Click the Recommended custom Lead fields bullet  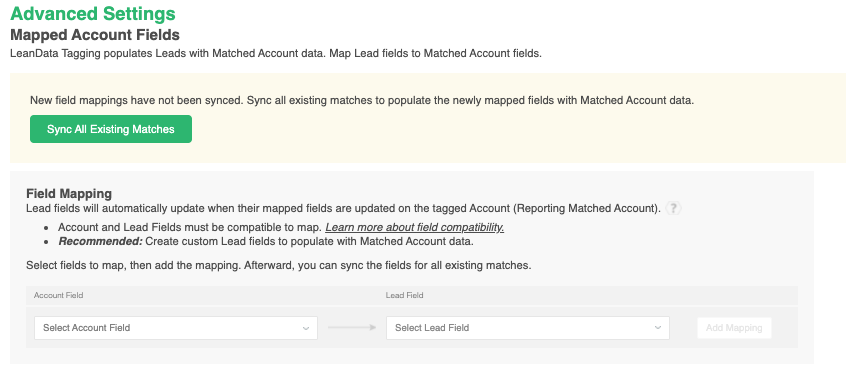tap(266, 242)
